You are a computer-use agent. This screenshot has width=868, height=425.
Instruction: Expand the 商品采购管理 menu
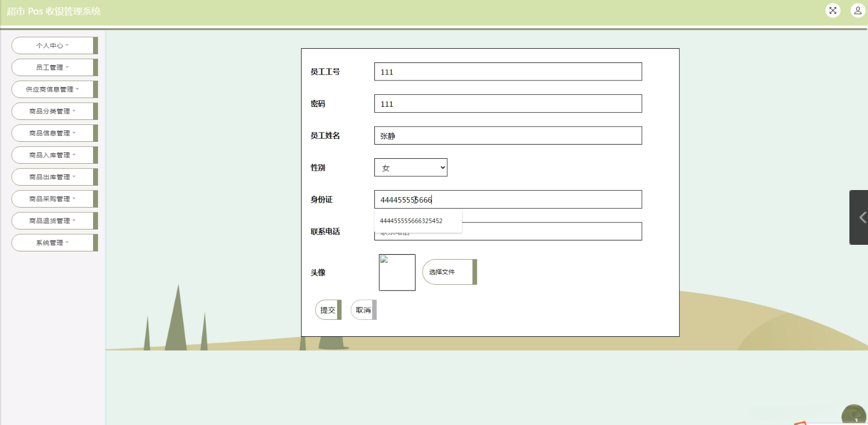click(x=54, y=199)
